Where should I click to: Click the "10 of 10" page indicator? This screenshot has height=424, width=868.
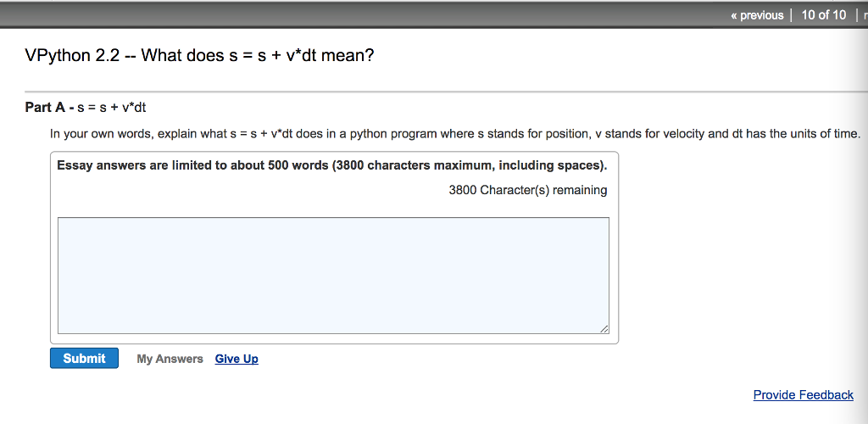point(824,15)
